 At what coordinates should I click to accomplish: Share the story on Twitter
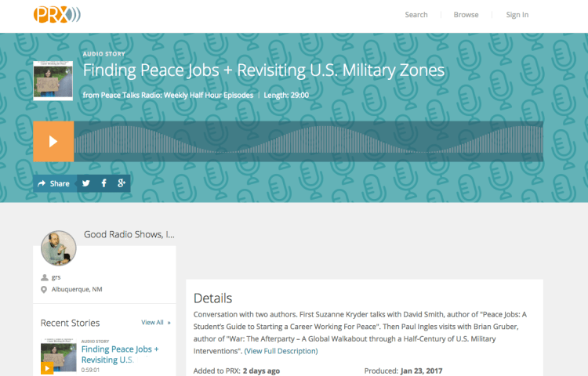point(86,183)
